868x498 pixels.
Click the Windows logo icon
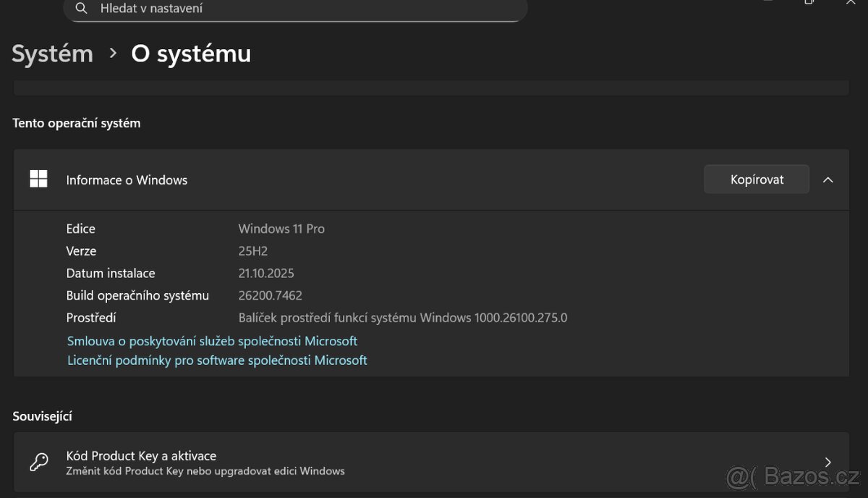38,180
